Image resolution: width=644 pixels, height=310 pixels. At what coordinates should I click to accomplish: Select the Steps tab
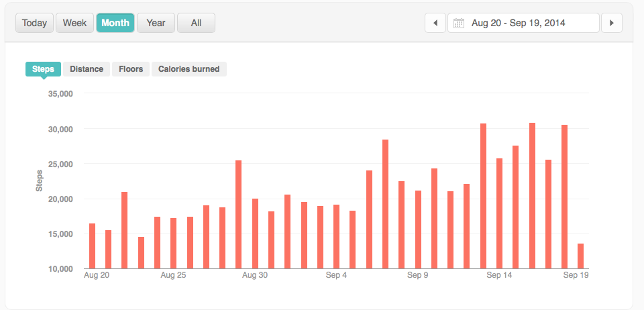tap(44, 69)
